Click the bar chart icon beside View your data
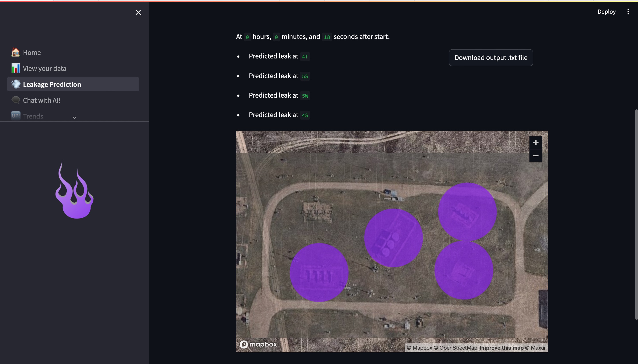Screen dimensions: 638x364 [x=16, y=68]
